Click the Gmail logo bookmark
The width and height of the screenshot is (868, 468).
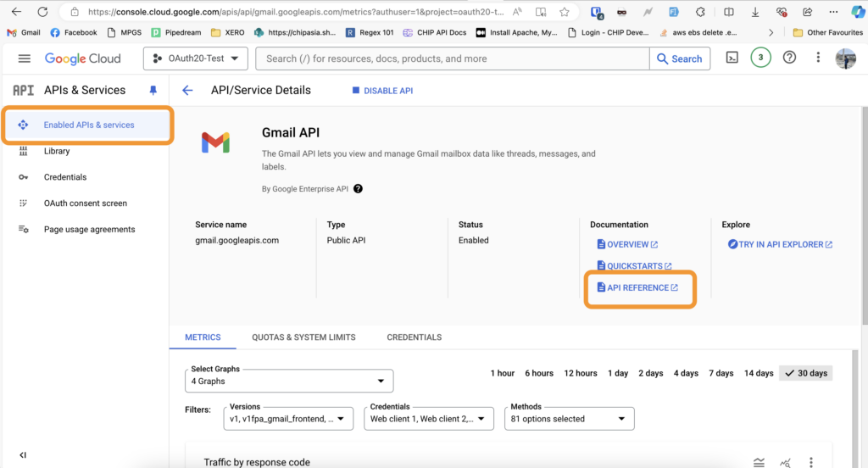pos(23,33)
